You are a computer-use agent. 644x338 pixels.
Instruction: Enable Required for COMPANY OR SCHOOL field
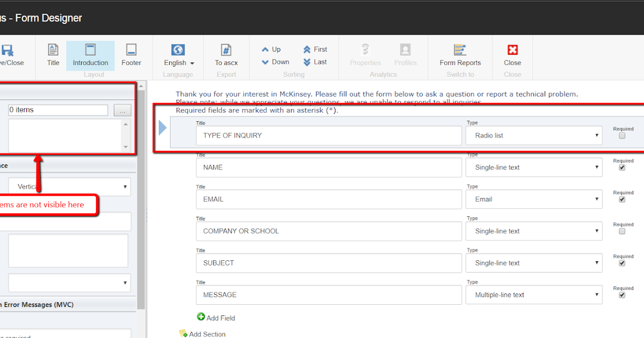621,231
